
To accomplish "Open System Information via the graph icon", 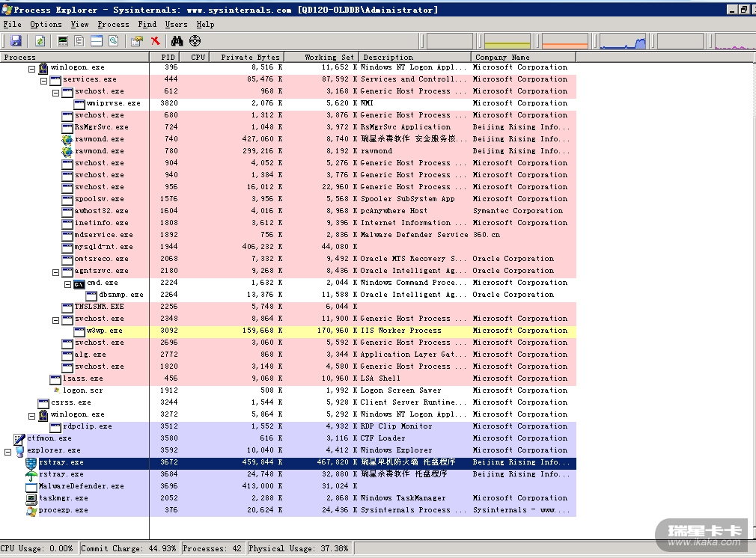I will tap(63, 41).
